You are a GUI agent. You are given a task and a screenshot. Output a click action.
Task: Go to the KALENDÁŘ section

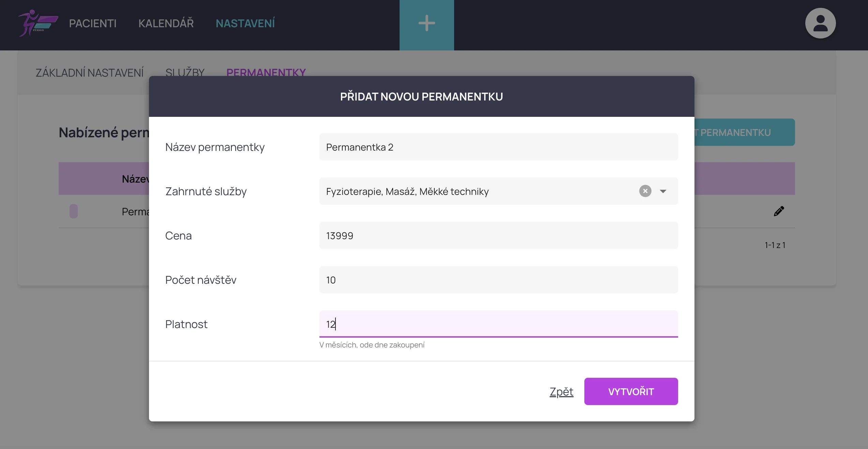click(x=166, y=23)
